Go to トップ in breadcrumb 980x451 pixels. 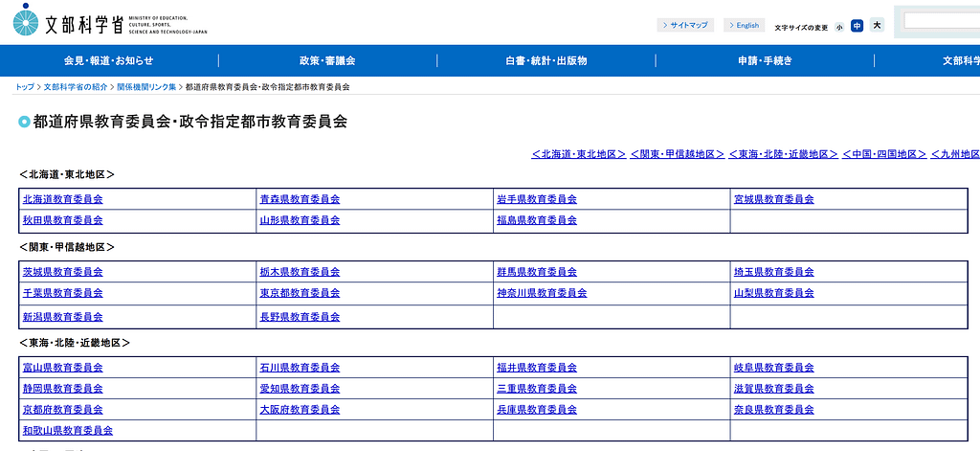(x=24, y=87)
